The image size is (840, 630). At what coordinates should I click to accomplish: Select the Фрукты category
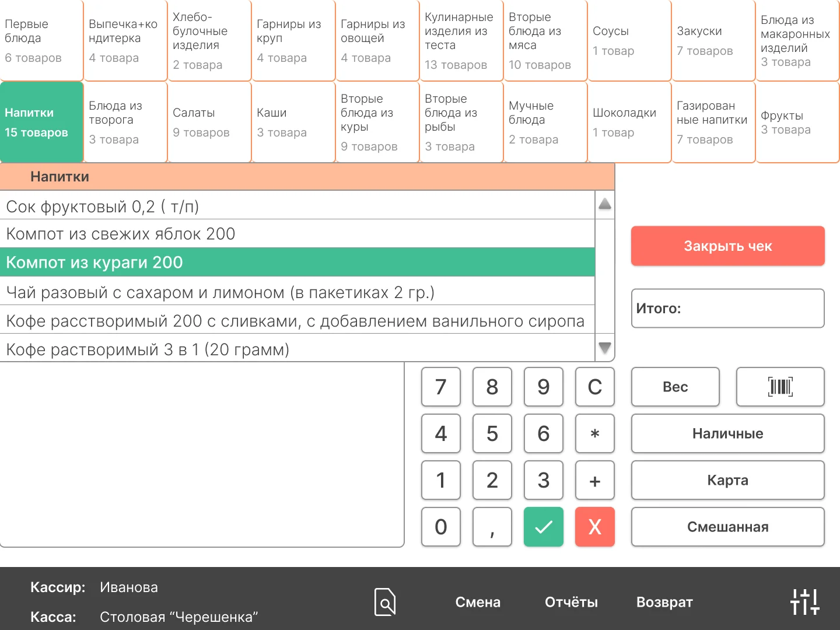(798, 122)
